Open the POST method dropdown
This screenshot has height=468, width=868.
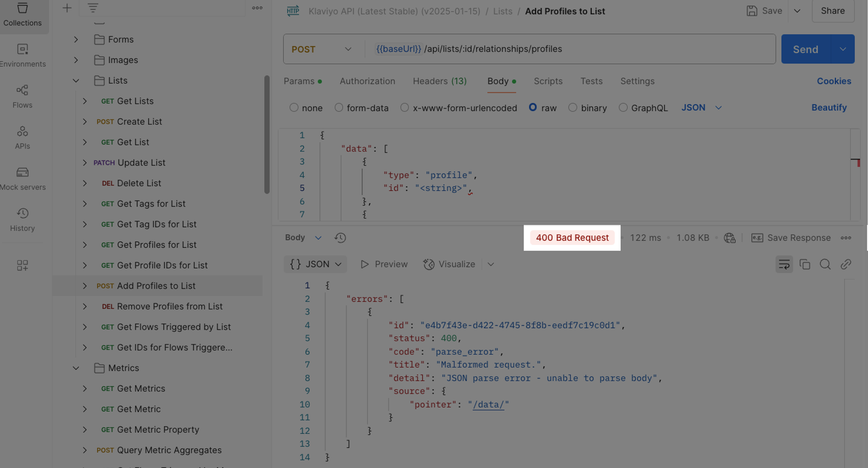322,49
